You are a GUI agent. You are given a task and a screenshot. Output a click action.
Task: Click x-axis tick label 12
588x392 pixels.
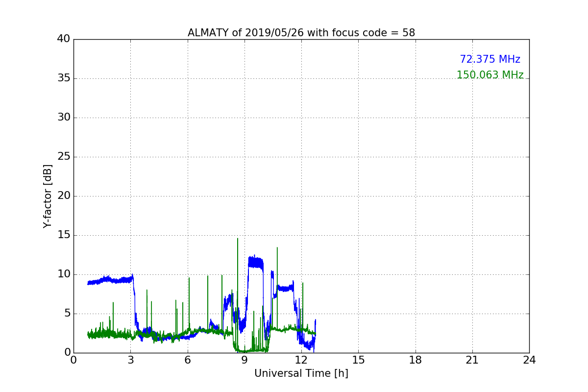coord(301,360)
